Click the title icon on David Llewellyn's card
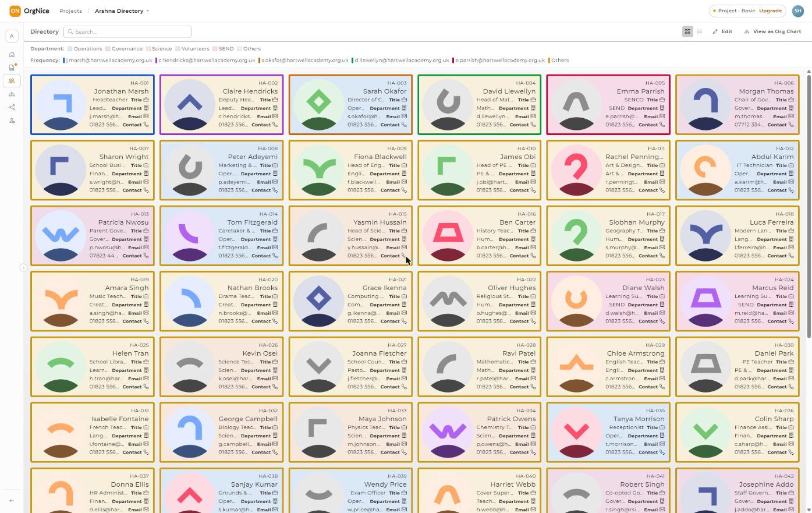Screen dimensions: 812x513 [533, 100]
